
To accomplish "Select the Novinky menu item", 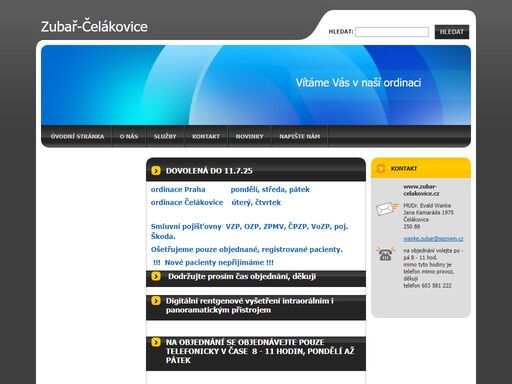I will click(x=249, y=136).
